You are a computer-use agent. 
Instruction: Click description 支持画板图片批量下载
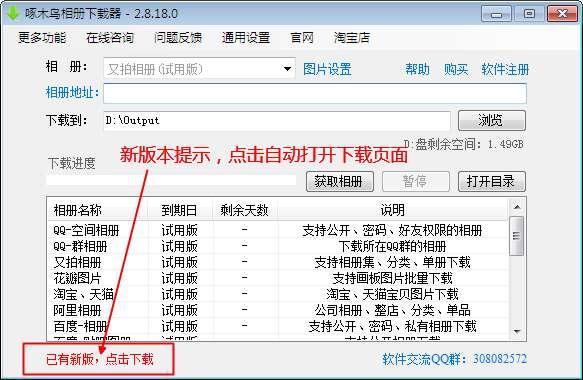pos(392,278)
